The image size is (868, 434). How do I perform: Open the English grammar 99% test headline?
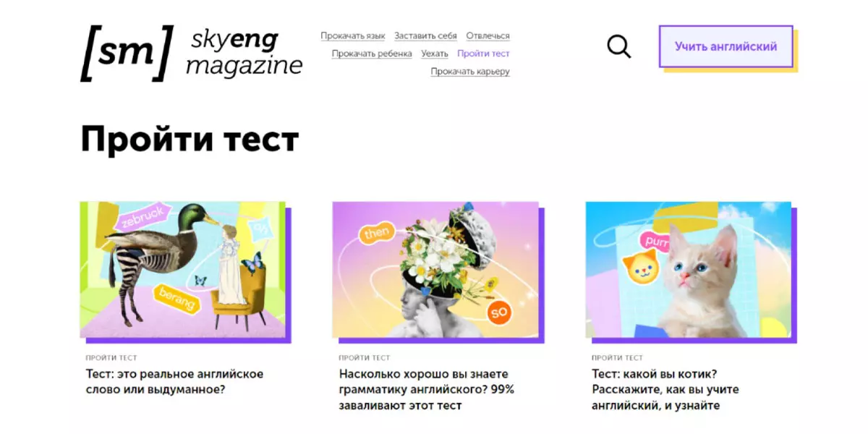point(426,389)
